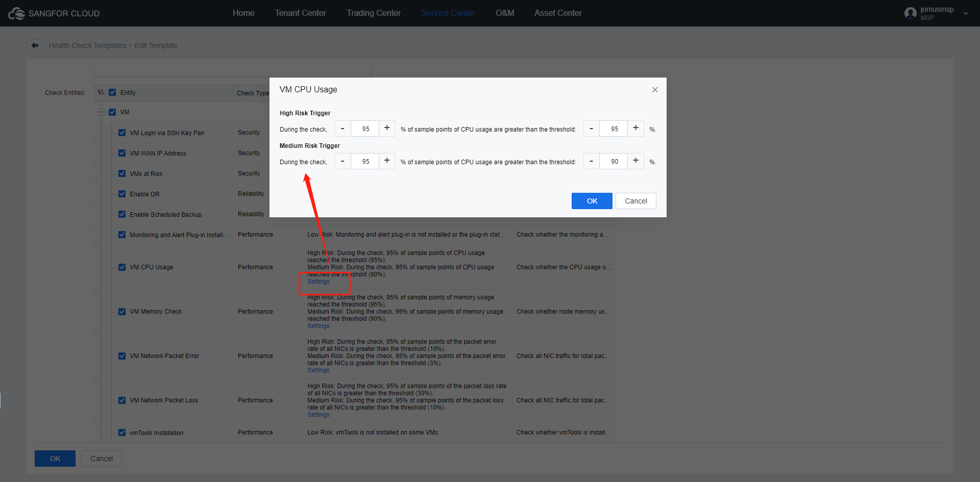Open Settings for VM Network Packet Error

(318, 370)
